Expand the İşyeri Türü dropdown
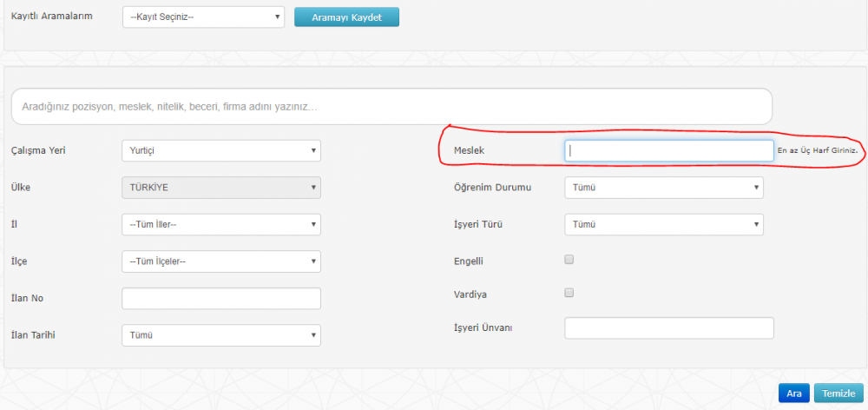The width and height of the screenshot is (868, 410). pyautogui.click(x=663, y=225)
